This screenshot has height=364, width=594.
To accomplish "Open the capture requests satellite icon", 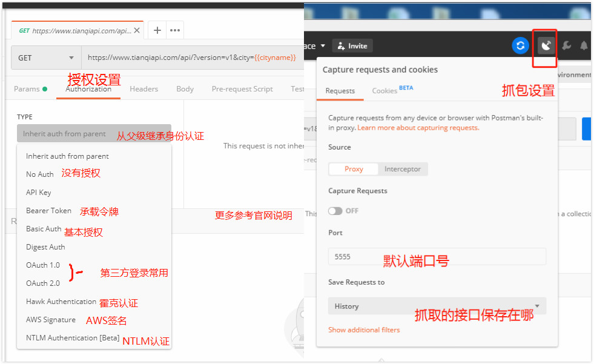I will click(546, 46).
